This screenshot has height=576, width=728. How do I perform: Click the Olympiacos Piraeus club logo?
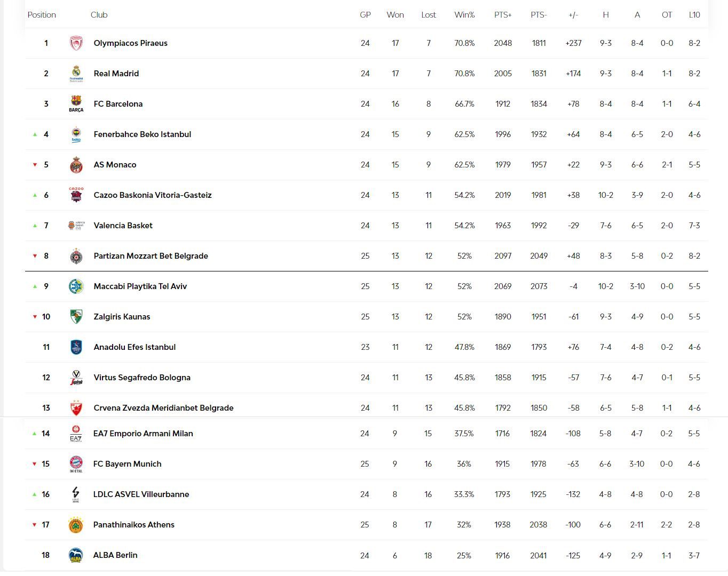click(x=76, y=43)
